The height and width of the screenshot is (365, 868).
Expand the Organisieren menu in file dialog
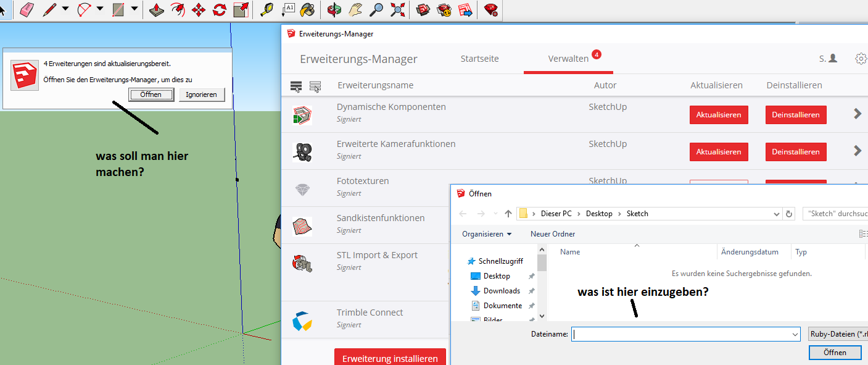[x=487, y=234]
